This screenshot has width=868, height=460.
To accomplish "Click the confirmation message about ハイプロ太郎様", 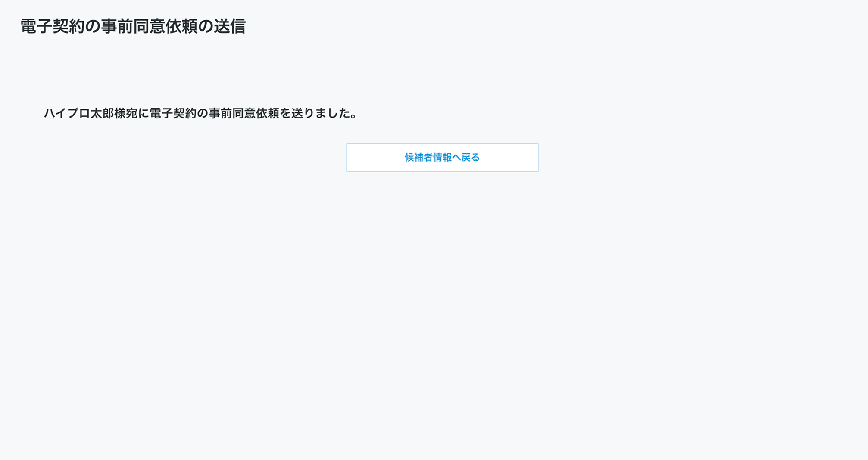I will coord(201,113).
